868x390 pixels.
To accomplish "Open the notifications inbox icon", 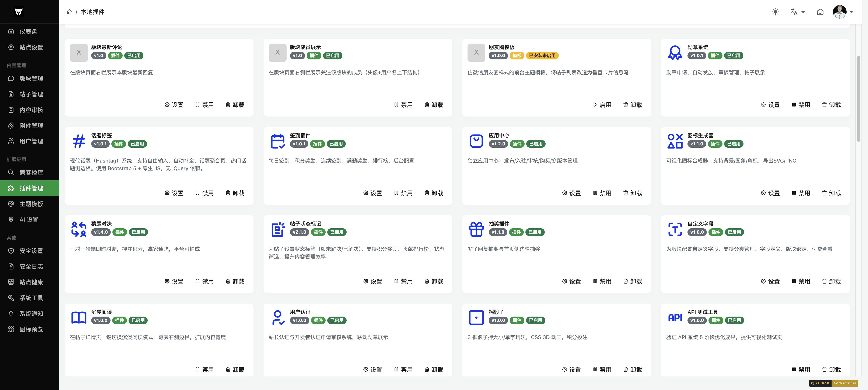I will click(x=820, y=12).
